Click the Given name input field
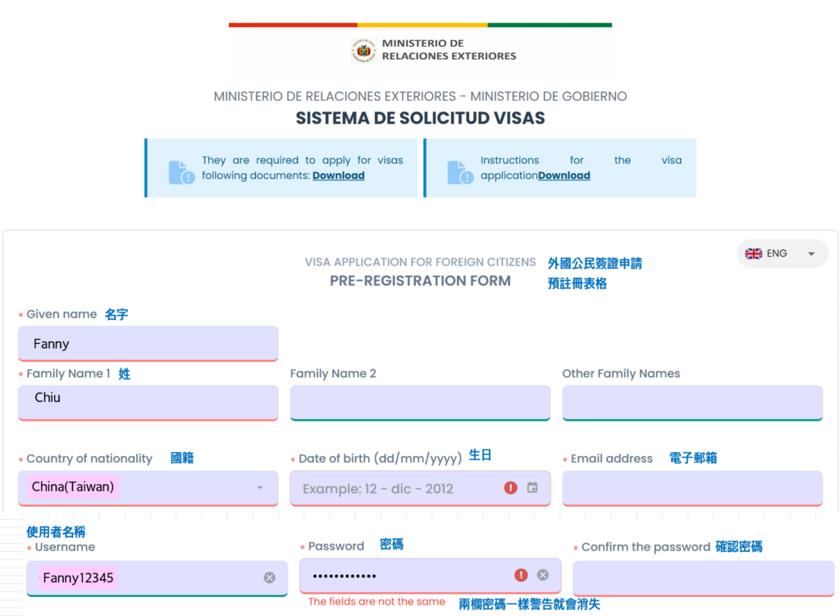 point(148,344)
